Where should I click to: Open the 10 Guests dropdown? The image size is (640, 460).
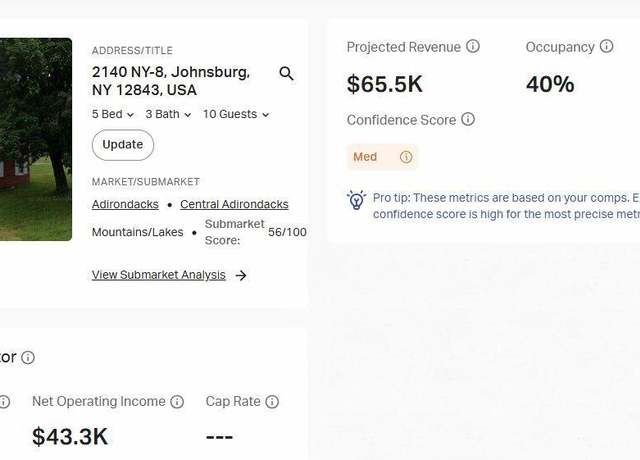point(236,114)
